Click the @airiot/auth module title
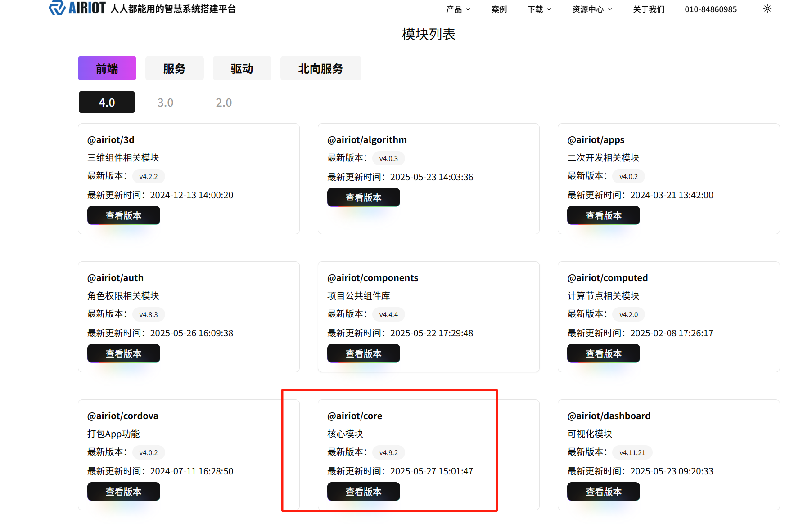 click(115, 278)
